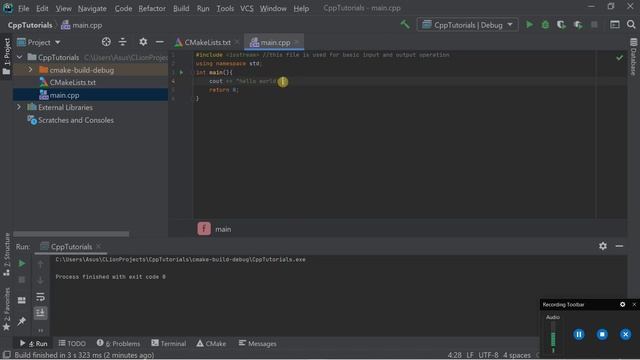Viewport: 640px width, 360px height.
Task: Click the project window layout icon
Action: (x=615, y=25)
